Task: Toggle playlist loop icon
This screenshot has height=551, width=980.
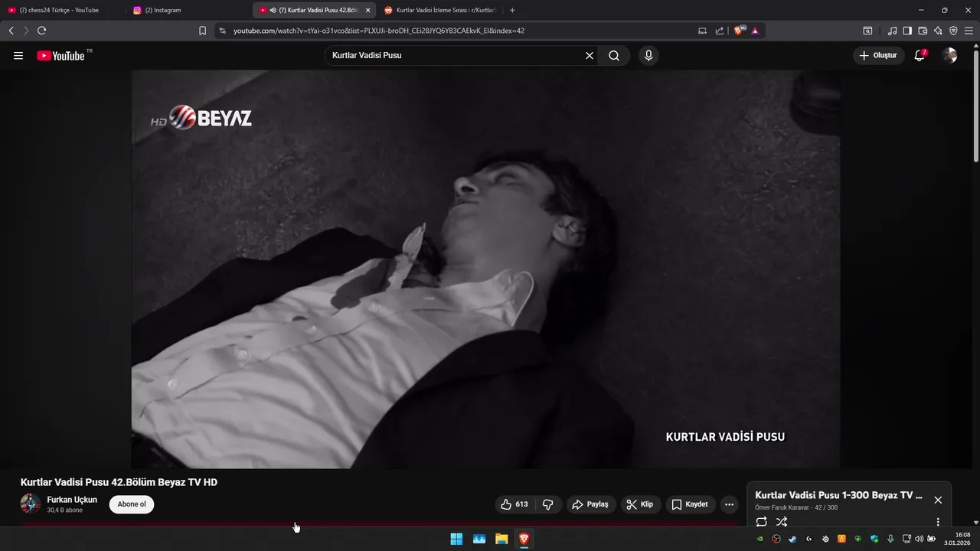Action: coord(761,522)
